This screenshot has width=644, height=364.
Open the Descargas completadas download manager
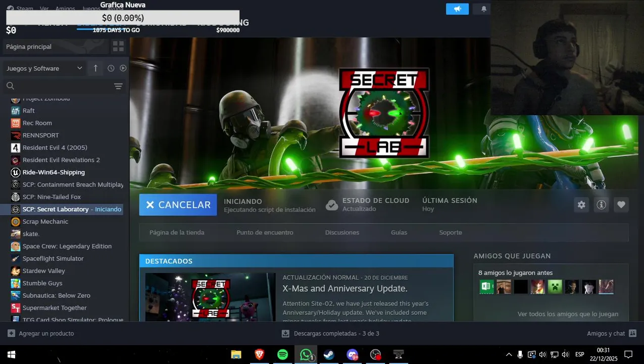(x=330, y=334)
